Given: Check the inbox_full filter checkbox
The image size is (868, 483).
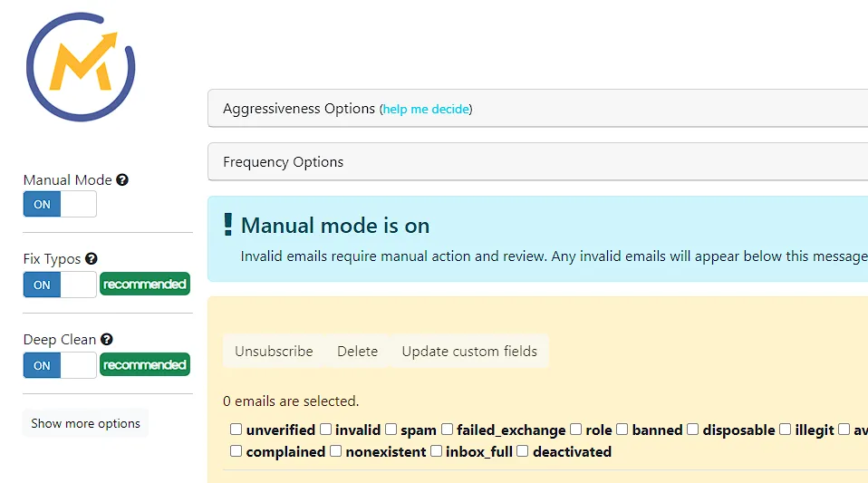Looking at the screenshot, I should coord(436,451).
